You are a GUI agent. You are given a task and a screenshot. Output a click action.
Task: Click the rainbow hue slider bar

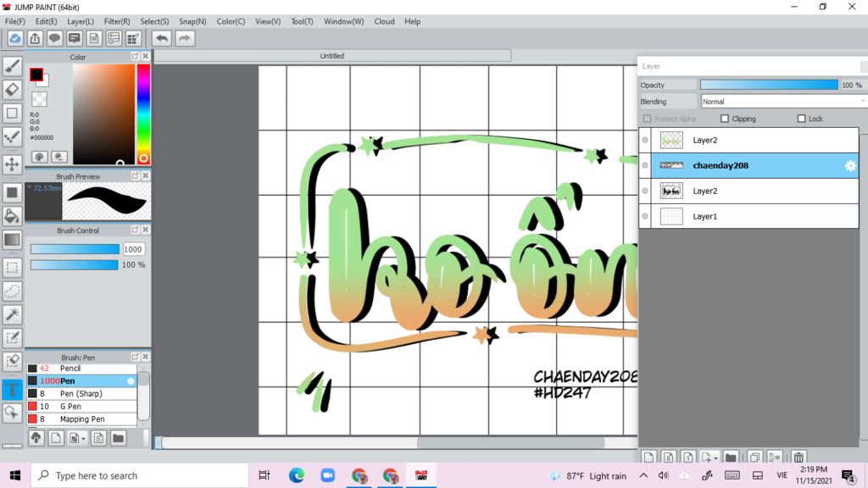(x=143, y=114)
